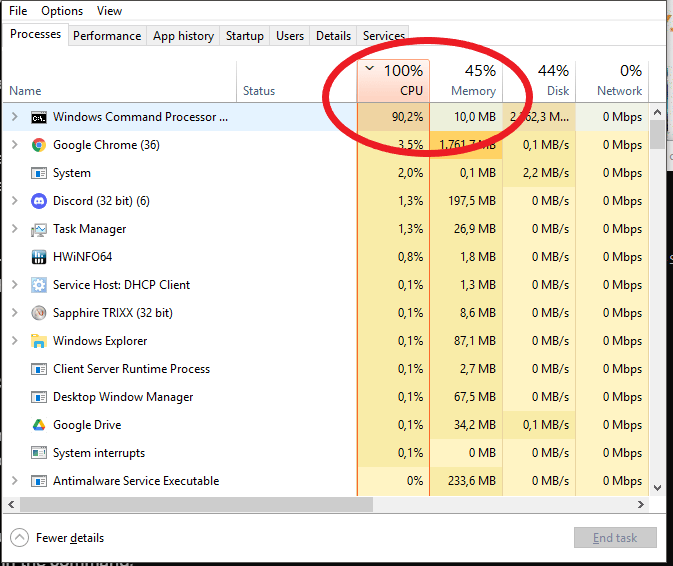The image size is (673, 566).
Task: Click the CPU column sort arrow
Action: pyautogui.click(x=370, y=68)
